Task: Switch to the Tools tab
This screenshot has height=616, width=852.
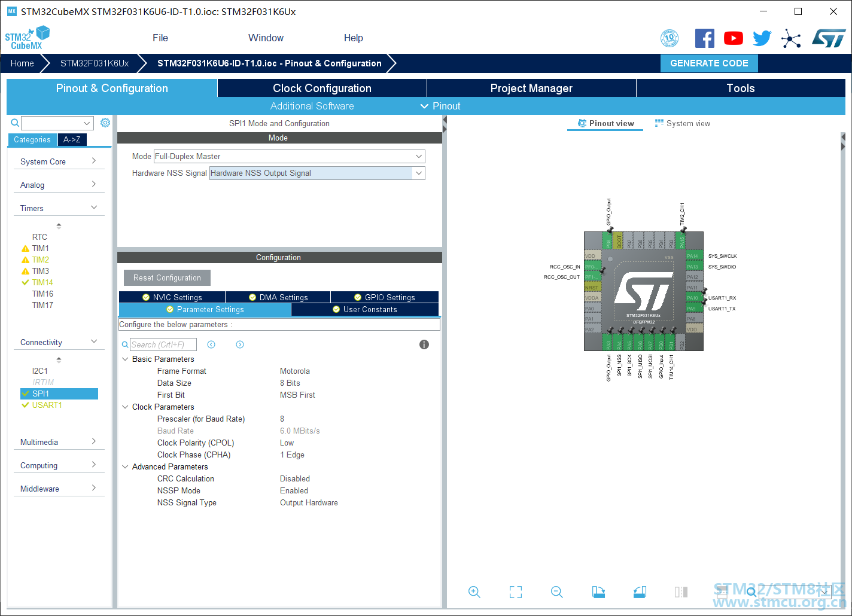Action: [x=741, y=88]
